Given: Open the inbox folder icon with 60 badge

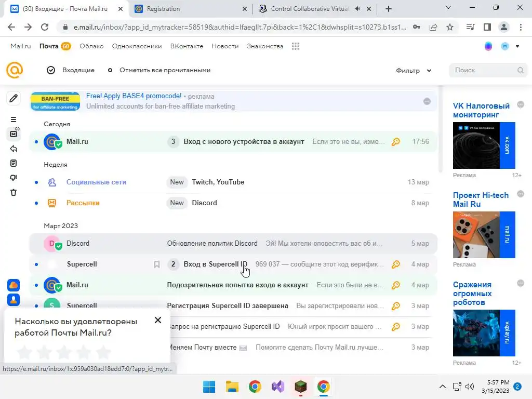Looking at the screenshot, I should (x=14, y=134).
